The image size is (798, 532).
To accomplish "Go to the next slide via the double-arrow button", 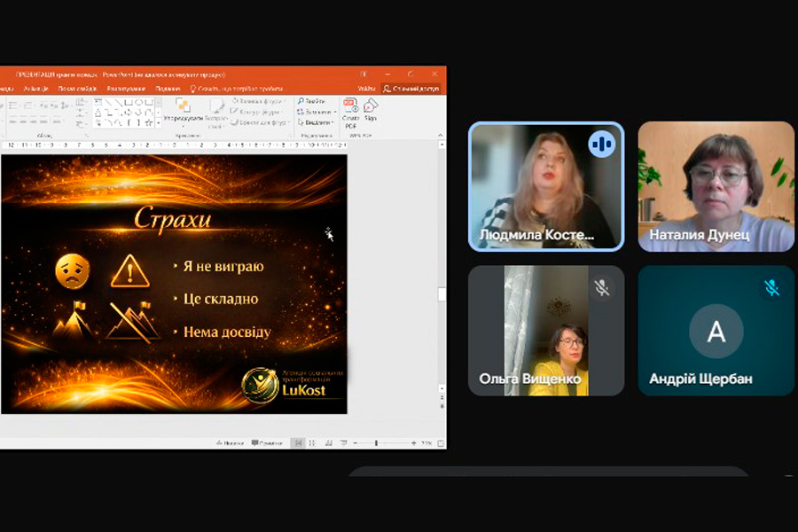I will click(442, 407).
